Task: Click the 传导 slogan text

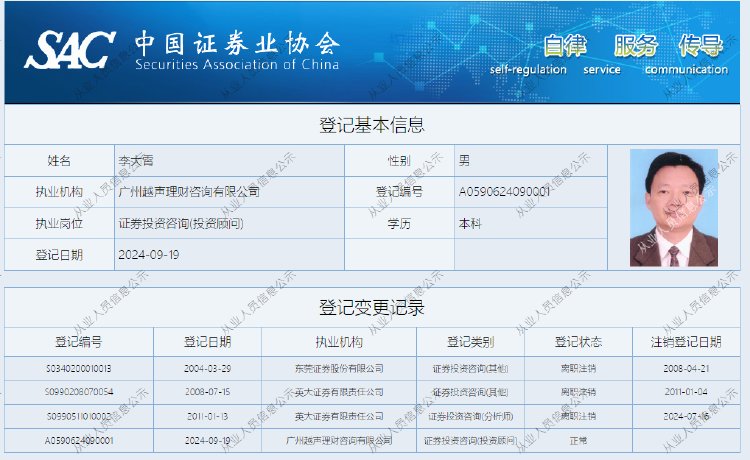Action: [701, 46]
